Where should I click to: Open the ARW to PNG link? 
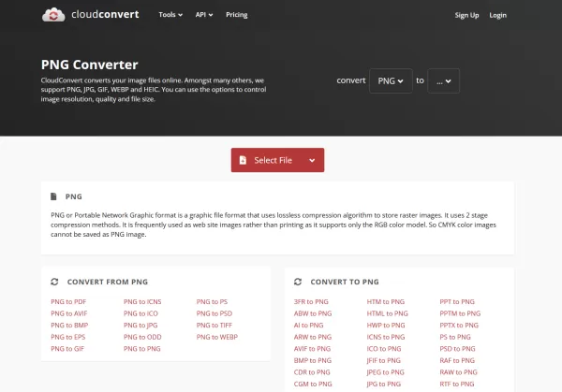[x=313, y=337]
